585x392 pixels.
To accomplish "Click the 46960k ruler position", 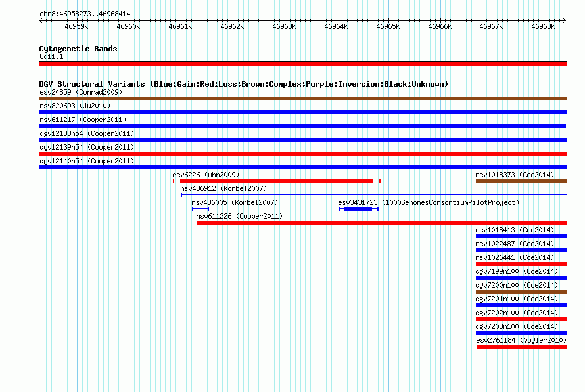I will click(128, 26).
